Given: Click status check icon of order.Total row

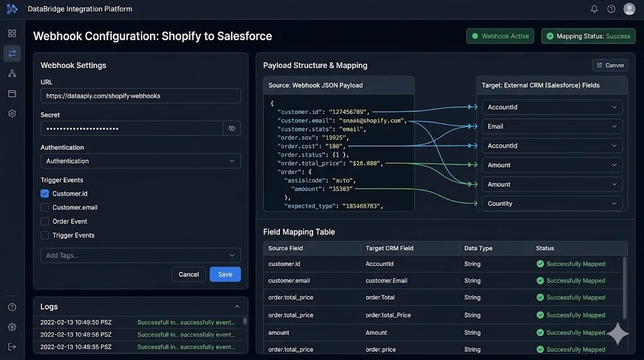Looking at the screenshot, I should [x=540, y=297].
